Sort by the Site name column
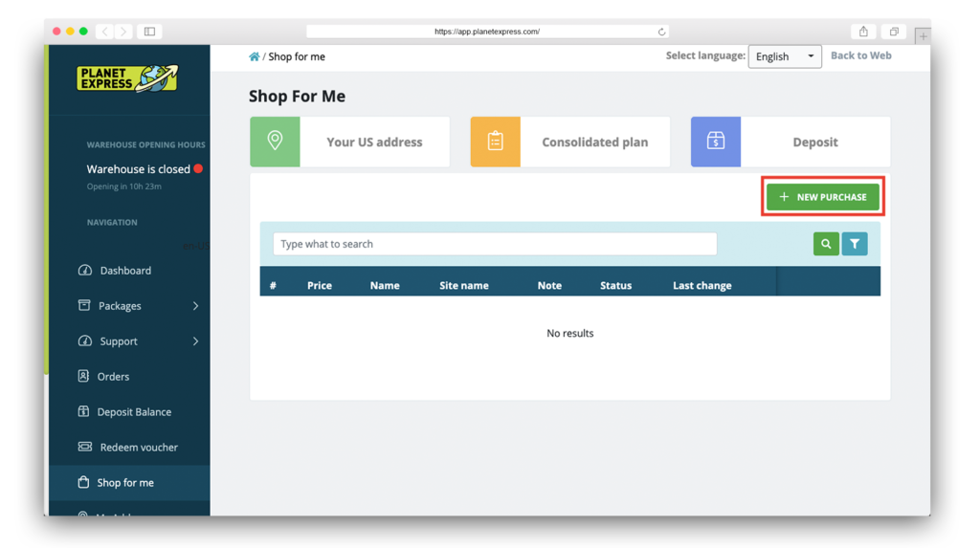980x548 pixels. [464, 286]
